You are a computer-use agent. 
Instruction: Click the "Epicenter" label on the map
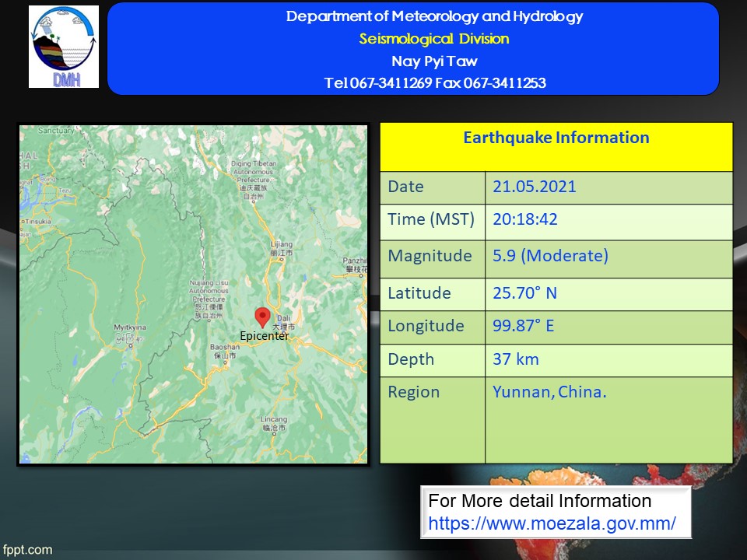tap(265, 336)
